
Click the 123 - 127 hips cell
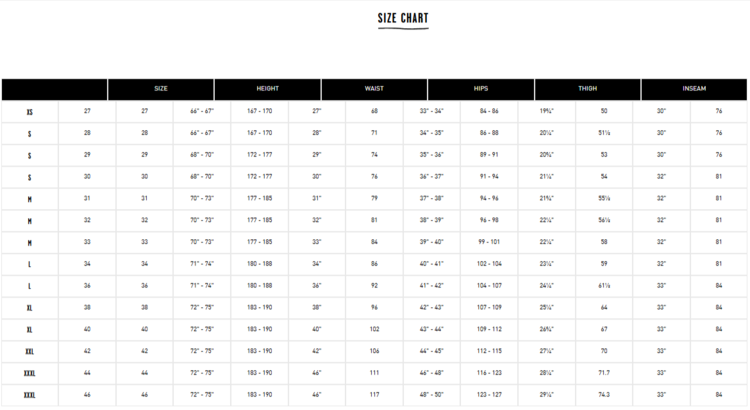(489, 395)
